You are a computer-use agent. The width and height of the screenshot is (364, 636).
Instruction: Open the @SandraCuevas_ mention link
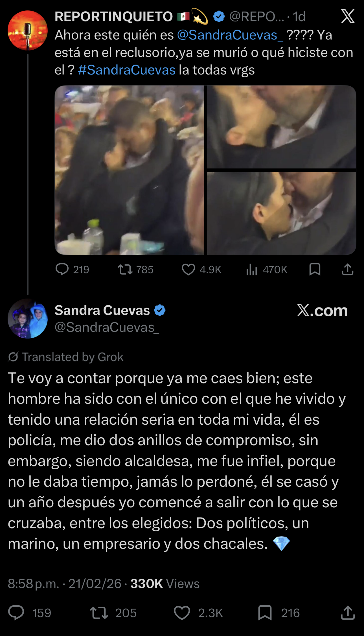230,35
